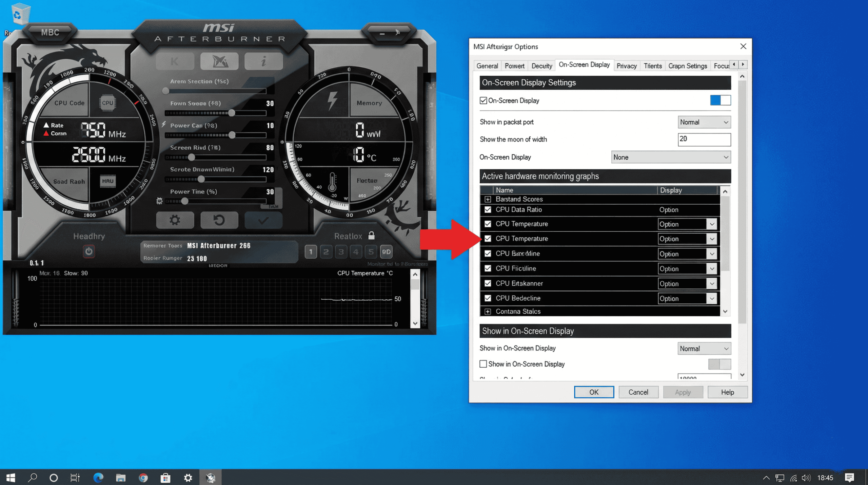Click the width input field showing 20
This screenshot has width=868, height=485.
[x=704, y=139]
